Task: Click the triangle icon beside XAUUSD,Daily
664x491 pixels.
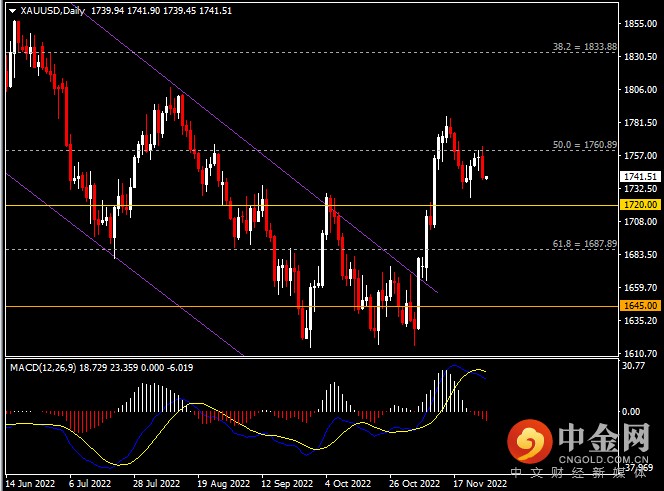Action: (x=10, y=10)
